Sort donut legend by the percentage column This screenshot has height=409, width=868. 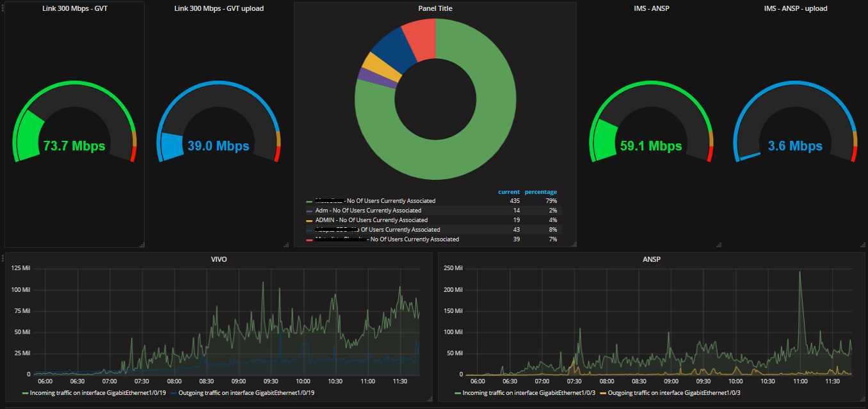pos(540,192)
